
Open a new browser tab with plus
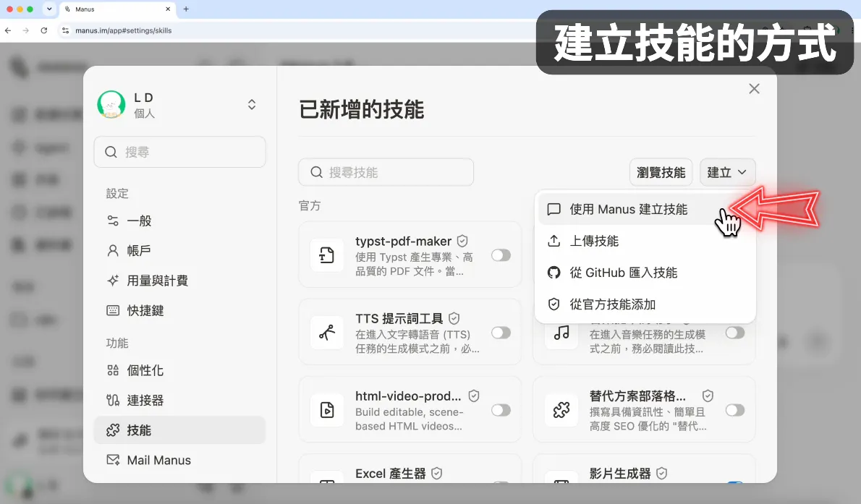186,9
